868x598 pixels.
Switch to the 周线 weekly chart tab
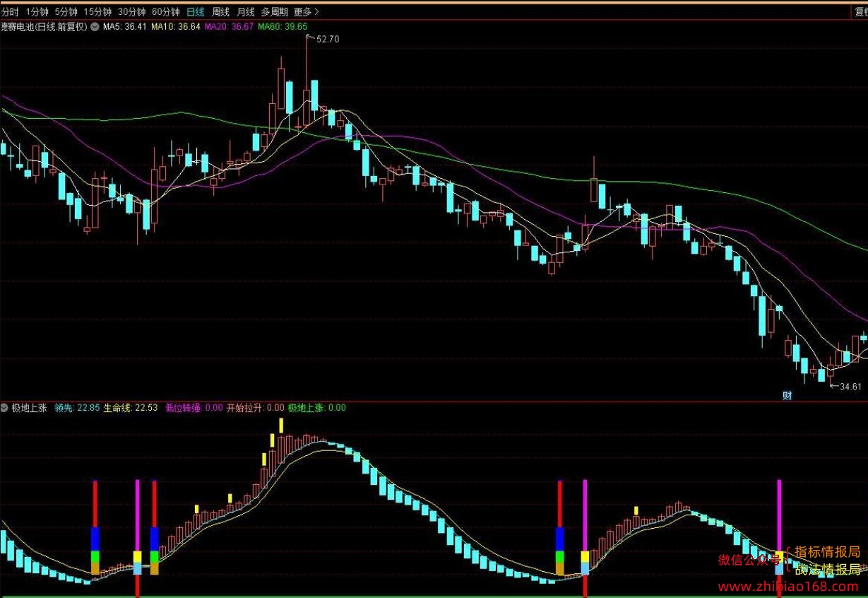click(x=221, y=12)
